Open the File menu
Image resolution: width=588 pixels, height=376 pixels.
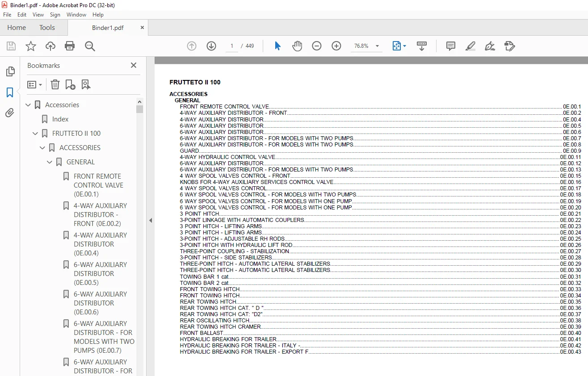(7, 15)
